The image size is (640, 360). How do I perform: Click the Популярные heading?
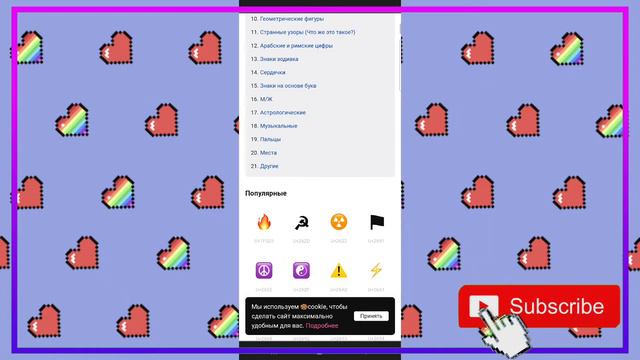[266, 193]
